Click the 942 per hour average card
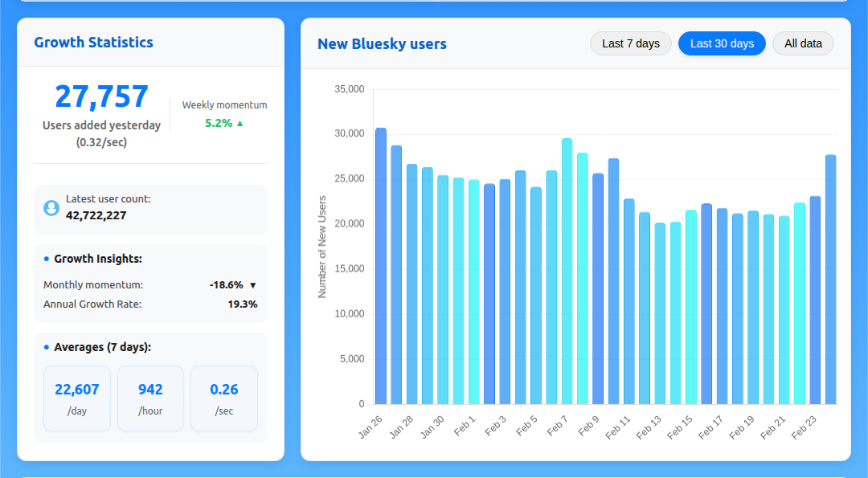 click(150, 398)
